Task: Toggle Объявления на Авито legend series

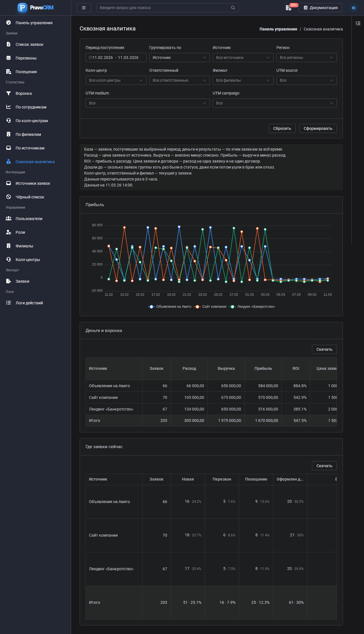Action: point(170,307)
